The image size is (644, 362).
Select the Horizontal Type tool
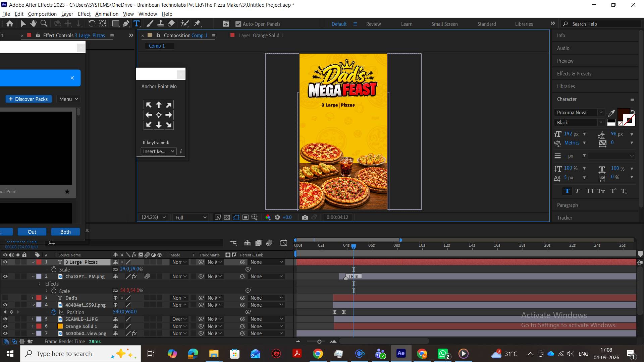coord(137,23)
